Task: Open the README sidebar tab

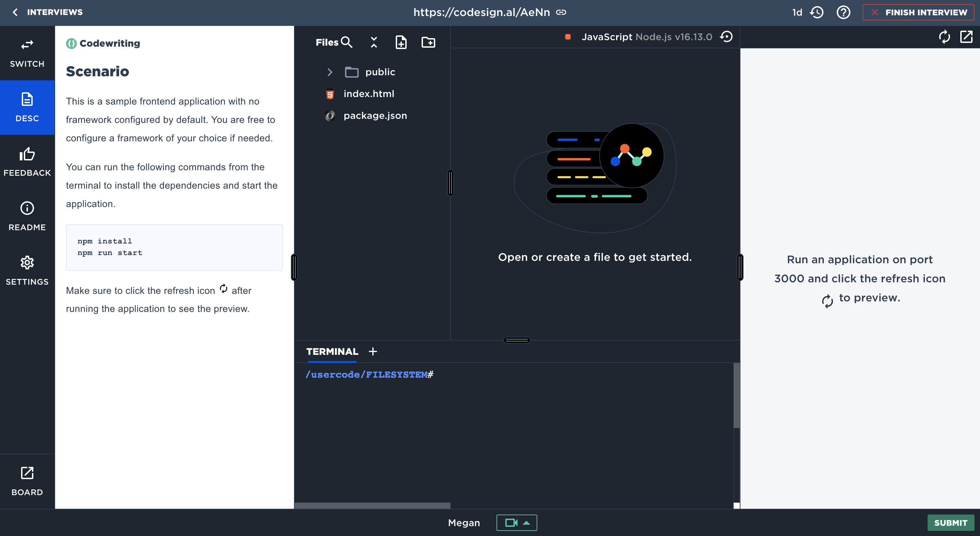Action: (x=27, y=216)
